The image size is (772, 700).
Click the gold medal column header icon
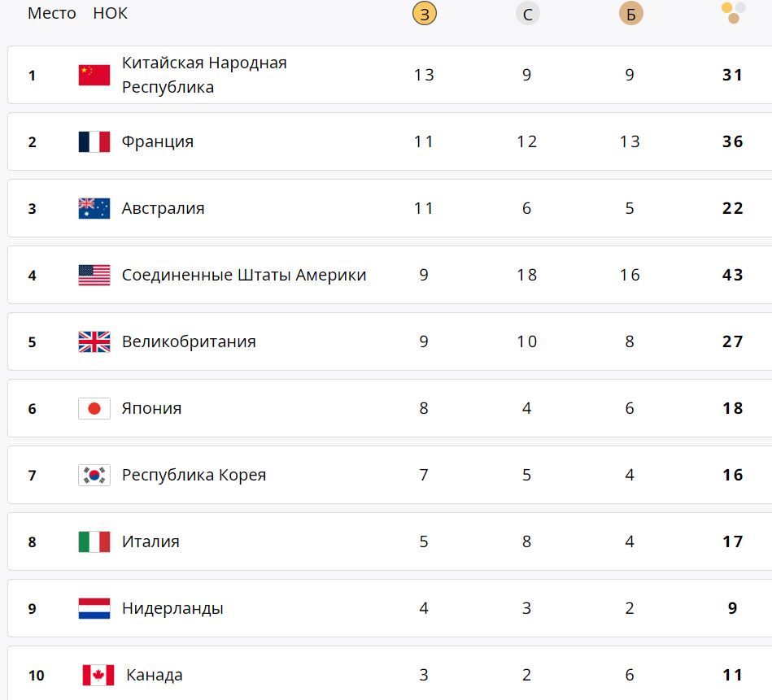point(425,14)
